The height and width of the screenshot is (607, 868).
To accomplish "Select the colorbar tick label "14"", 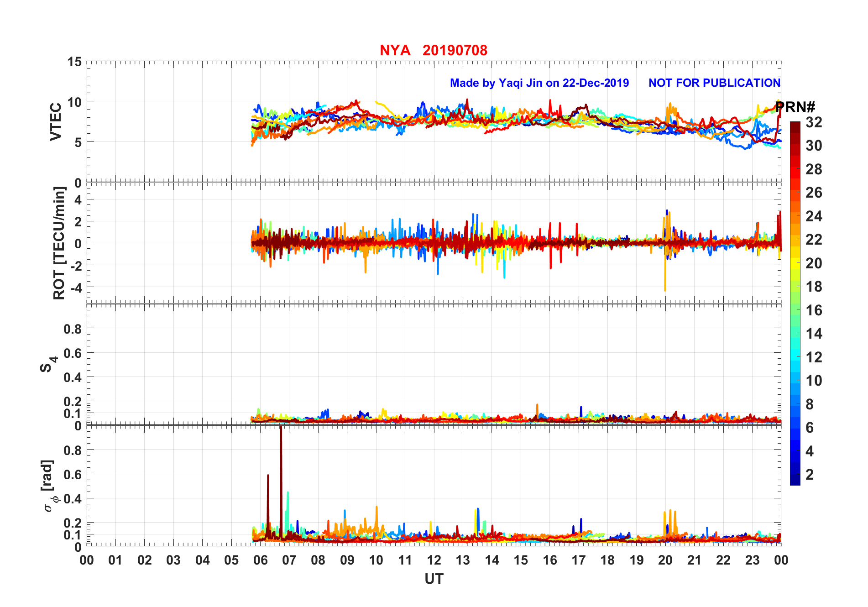I will coord(814,334).
